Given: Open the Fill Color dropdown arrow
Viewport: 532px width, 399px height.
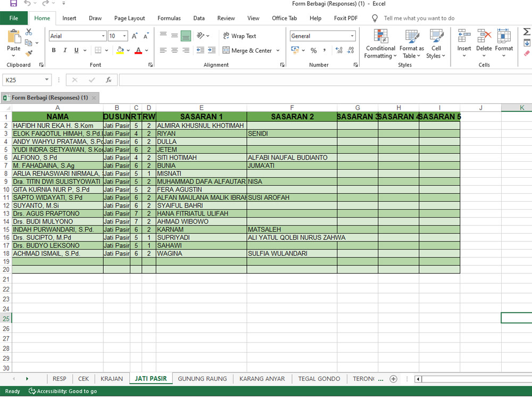Looking at the screenshot, I should click(x=128, y=51).
